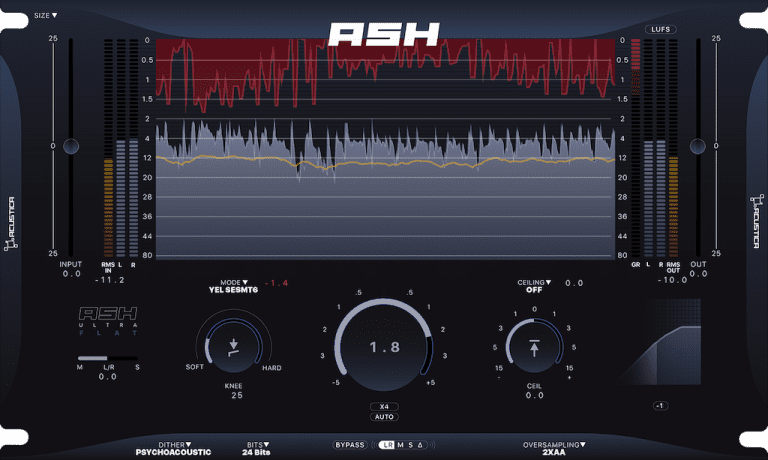Select the delta monitoring icon
Screen dimensions: 768x460
[x=421, y=445]
